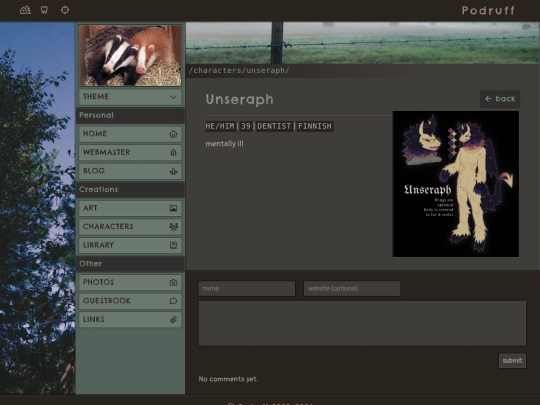
Task: Click the THEME chevron arrow
Action: pos(173,97)
